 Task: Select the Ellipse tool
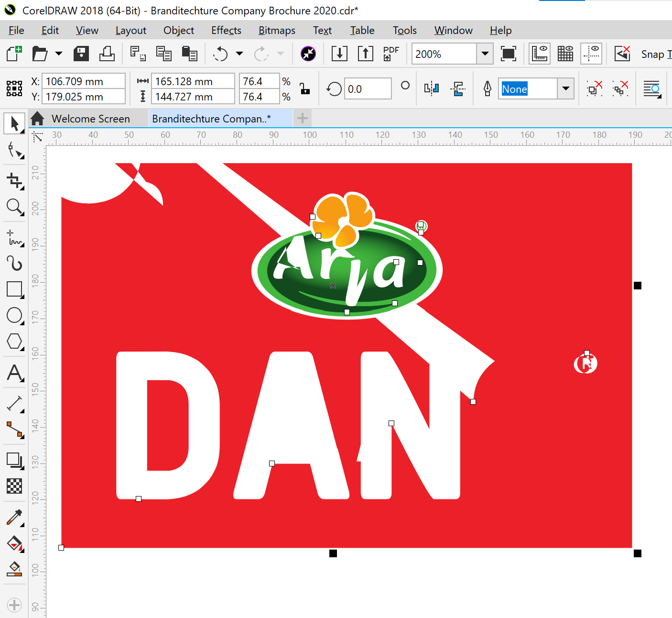14,316
